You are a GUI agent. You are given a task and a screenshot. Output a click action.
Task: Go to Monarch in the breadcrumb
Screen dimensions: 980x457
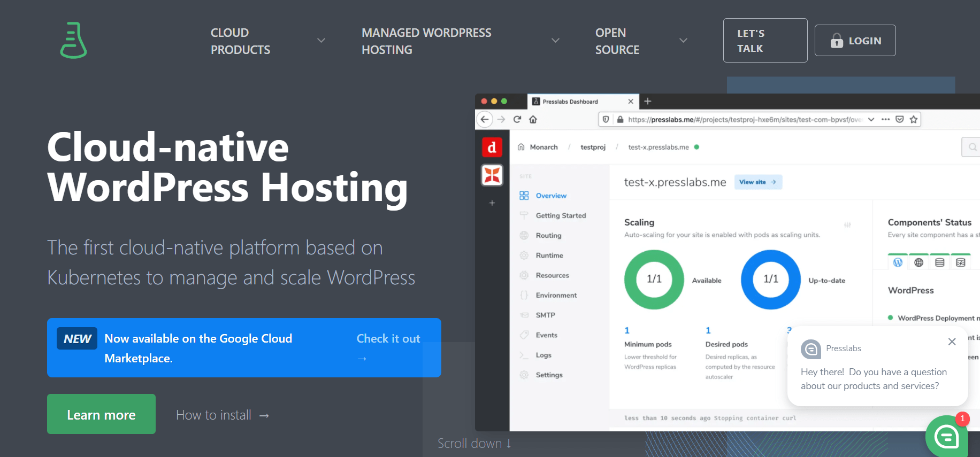pos(543,147)
